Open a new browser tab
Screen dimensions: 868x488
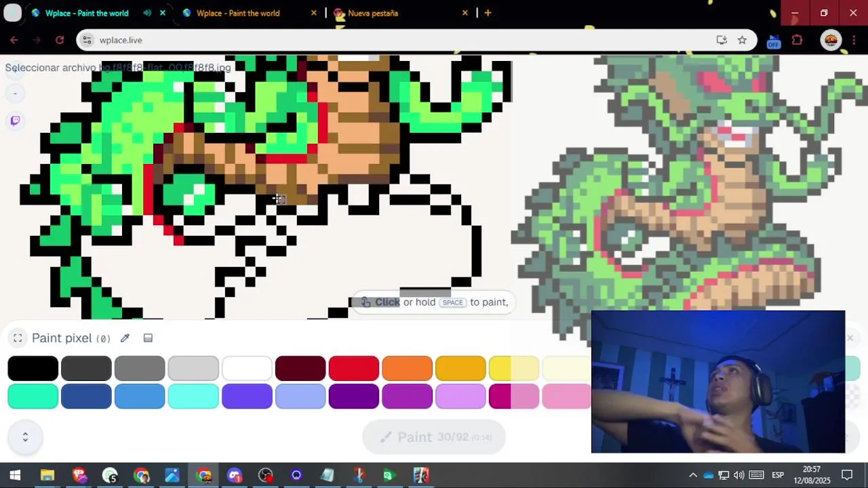click(488, 13)
